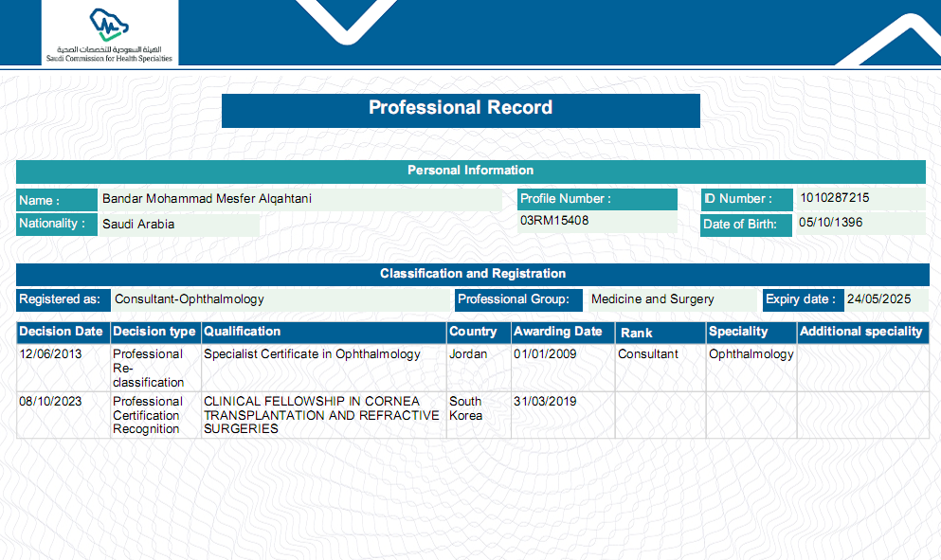Select the decision date "08/10/2023"
Viewport: 941px width, 560px height.
coord(50,402)
